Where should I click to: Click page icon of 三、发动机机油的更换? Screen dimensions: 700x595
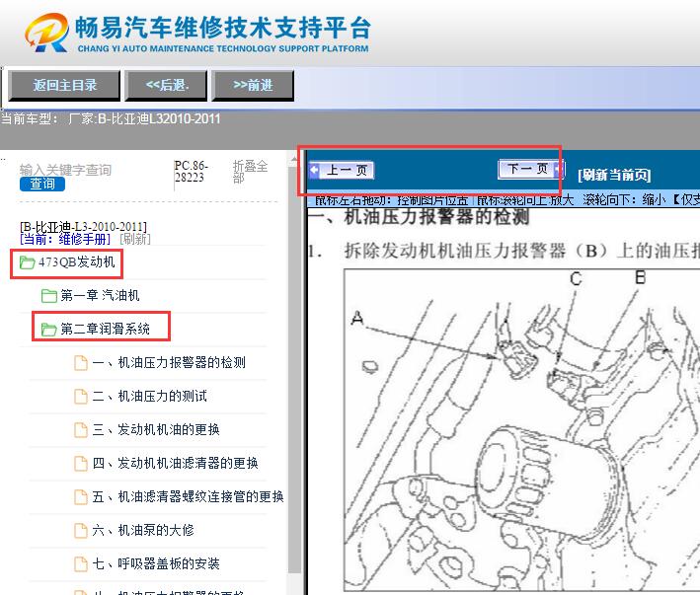81,429
